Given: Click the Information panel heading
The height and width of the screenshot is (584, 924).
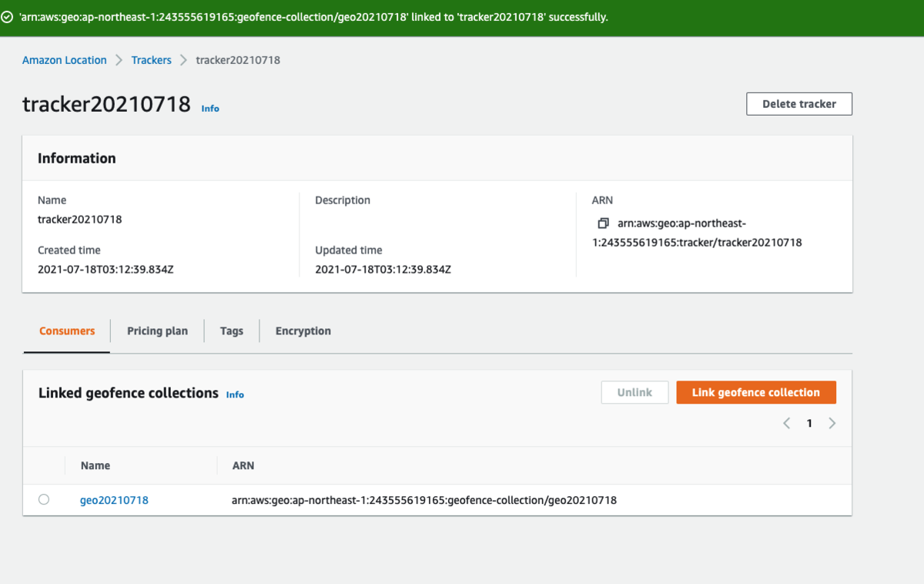Looking at the screenshot, I should point(77,158).
